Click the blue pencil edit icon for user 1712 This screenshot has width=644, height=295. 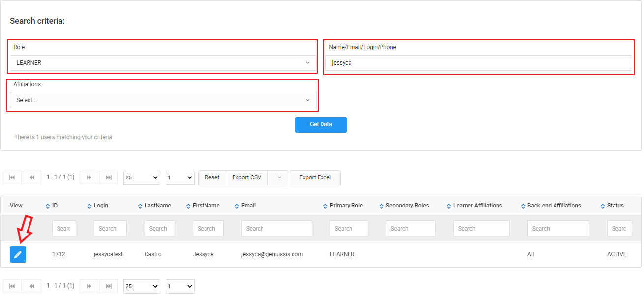pos(18,254)
